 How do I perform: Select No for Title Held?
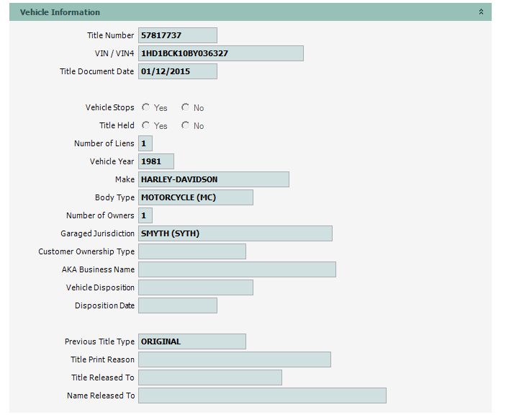tap(186, 125)
